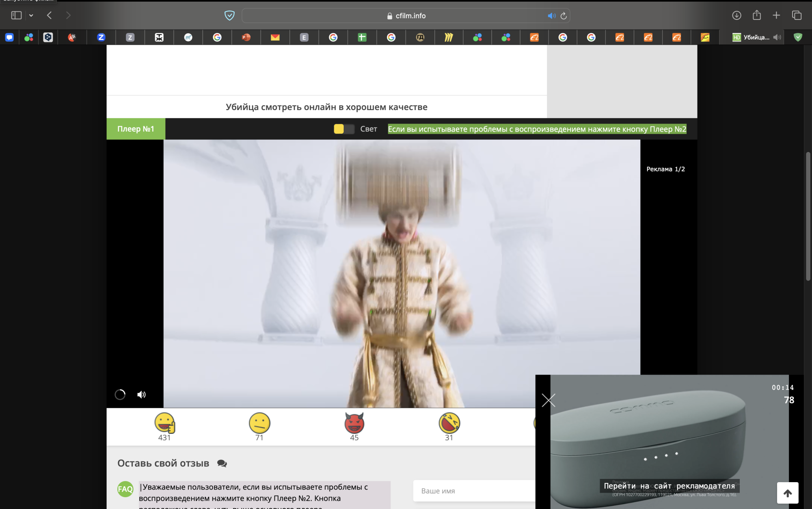Viewport: 812px width, 509px height.
Task: Switch to the Убийца tab
Action: point(755,37)
